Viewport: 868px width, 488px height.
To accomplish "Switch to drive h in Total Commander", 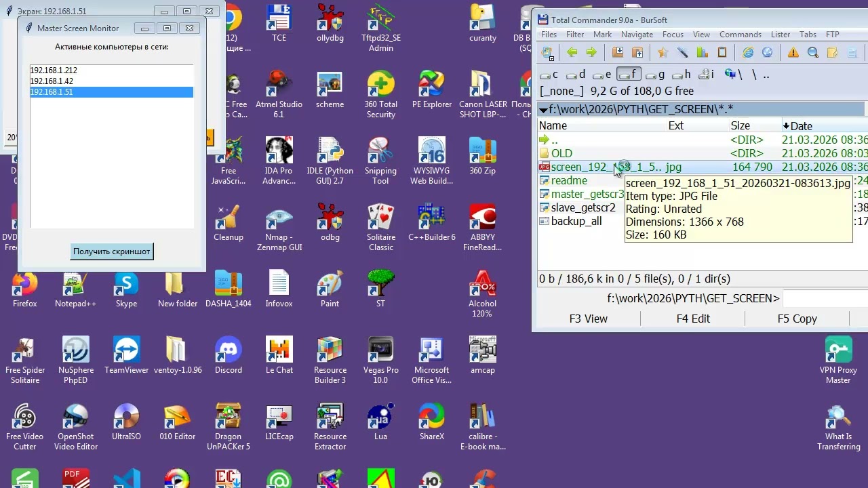I will tap(682, 75).
